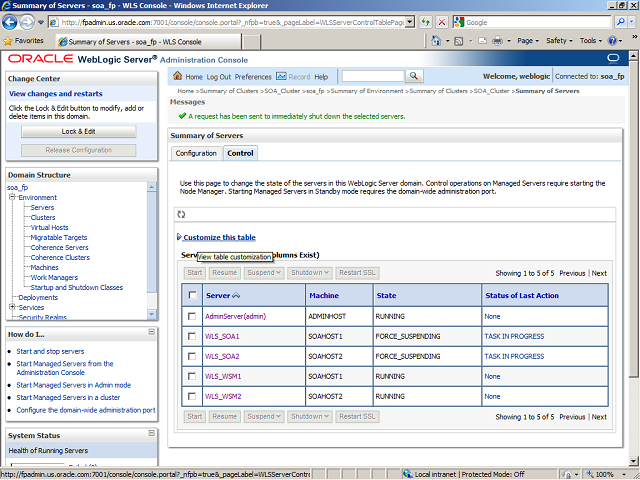Expand the Customize this table section
This screenshot has height=480, width=640.
pyautogui.click(x=219, y=237)
